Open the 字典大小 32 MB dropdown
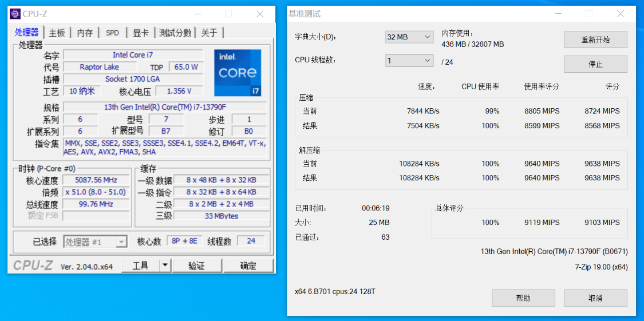644x321 pixels. [409, 37]
